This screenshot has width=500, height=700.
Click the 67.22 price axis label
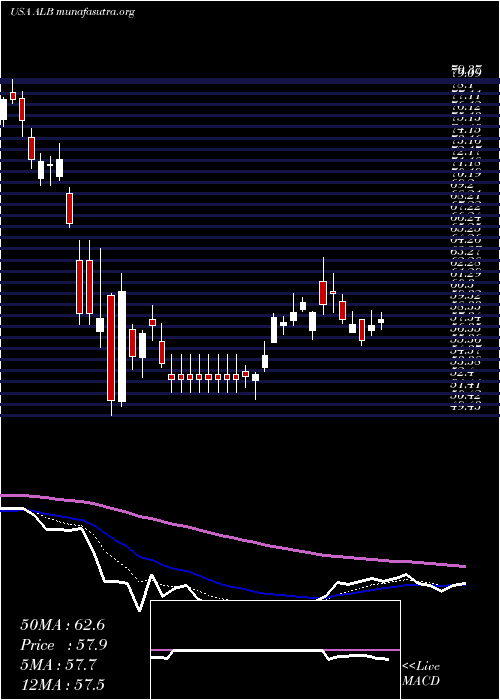[x=466, y=207]
